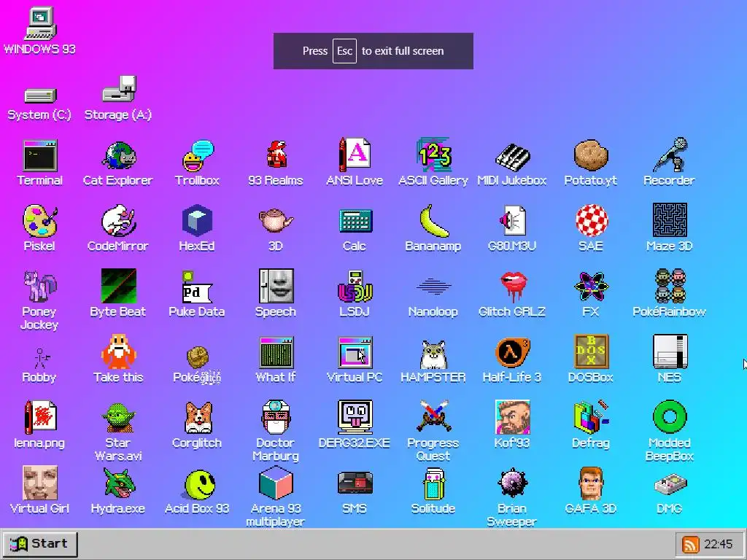Launch Progress Quest swords icon
Viewport: 747px width, 560px height.
(x=433, y=416)
